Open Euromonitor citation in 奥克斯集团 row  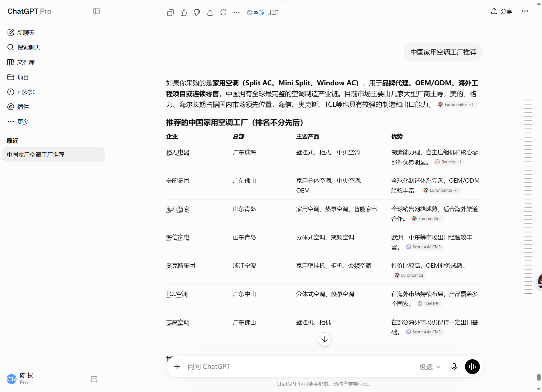click(409, 275)
